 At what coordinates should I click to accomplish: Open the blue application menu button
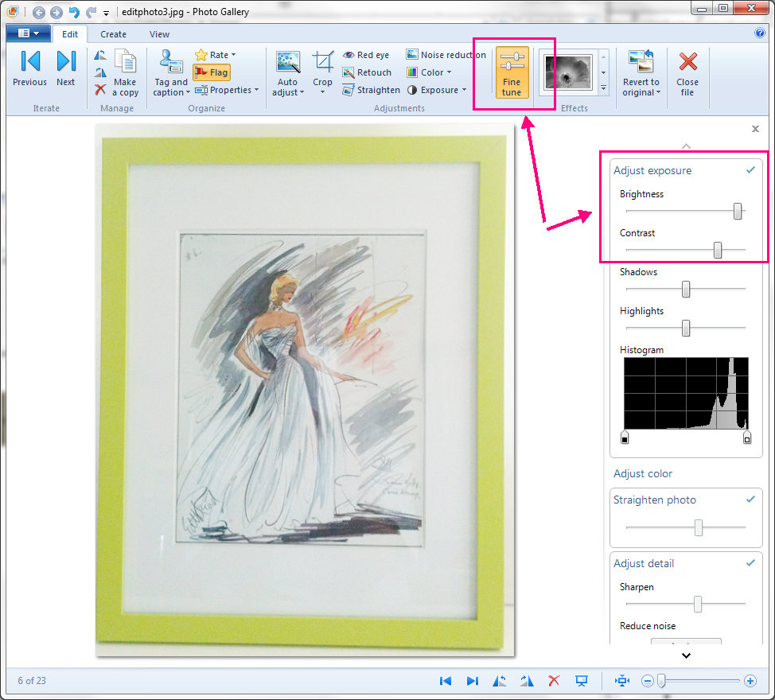(28, 33)
